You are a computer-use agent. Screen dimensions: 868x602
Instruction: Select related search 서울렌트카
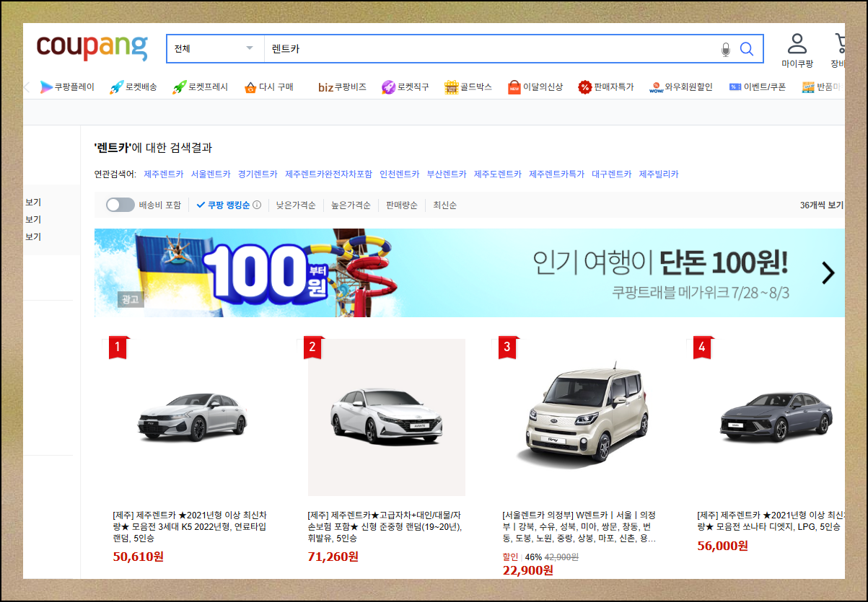[211, 174]
